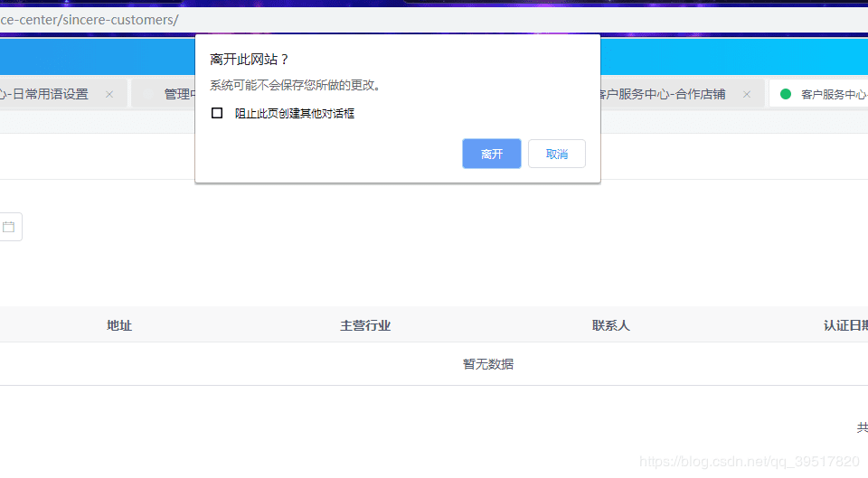This screenshot has height=478, width=868.
Task: Click the 主营行业 column header
Action: [365, 325]
